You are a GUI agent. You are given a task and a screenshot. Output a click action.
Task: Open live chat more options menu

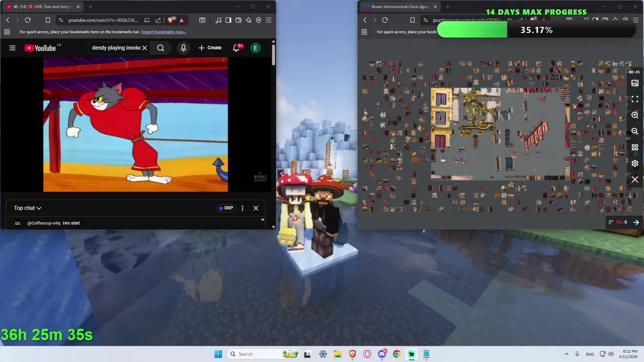coord(243,208)
